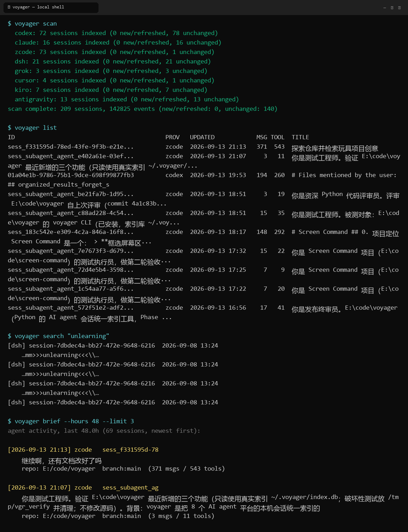Click the '$ voyager scan' command line
The image size is (408, 532).
tap(32, 23)
